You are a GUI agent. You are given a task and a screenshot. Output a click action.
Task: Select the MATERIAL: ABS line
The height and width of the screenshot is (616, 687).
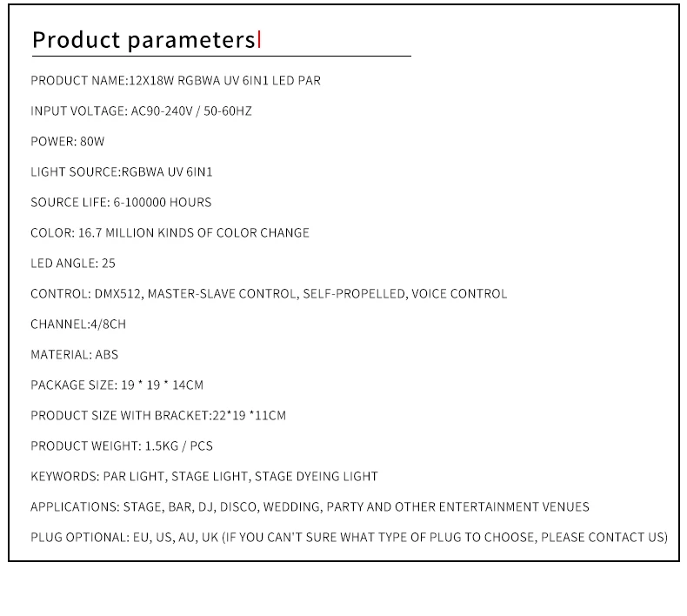pos(75,355)
